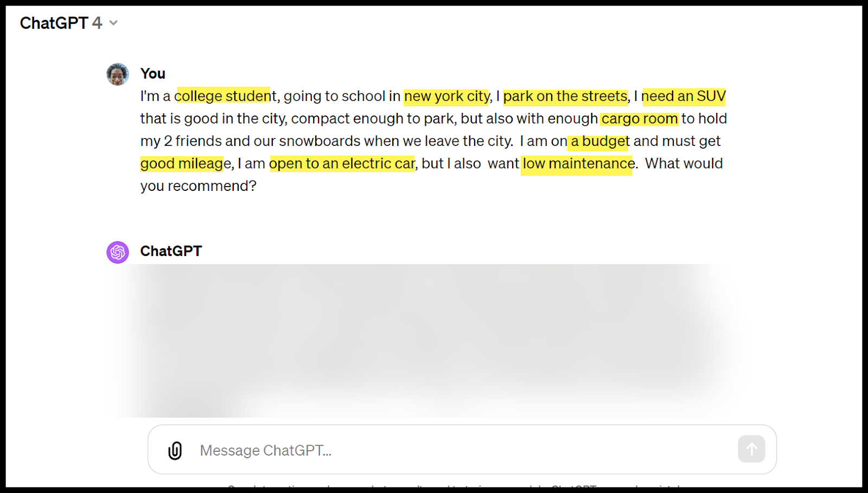868x493 pixels.
Task: Click the "You" sender name
Action: point(152,74)
